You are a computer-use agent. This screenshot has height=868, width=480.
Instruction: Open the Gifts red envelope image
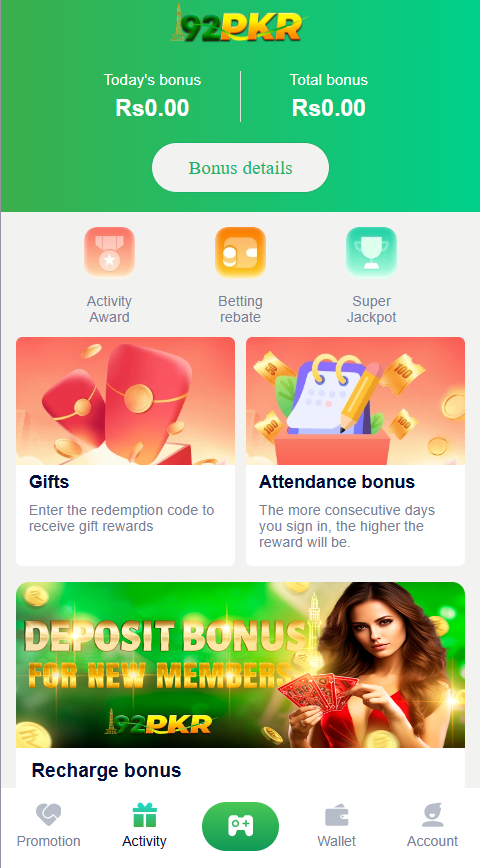[x=126, y=401]
